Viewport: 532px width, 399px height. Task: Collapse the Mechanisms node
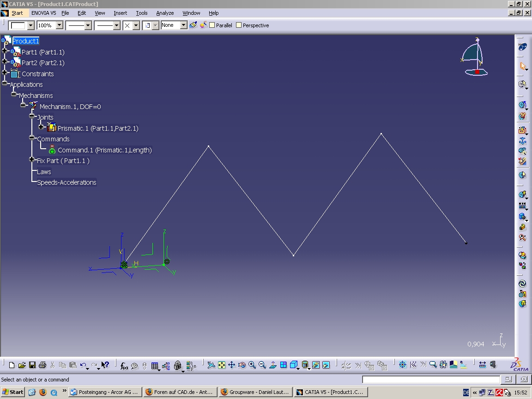click(13, 94)
